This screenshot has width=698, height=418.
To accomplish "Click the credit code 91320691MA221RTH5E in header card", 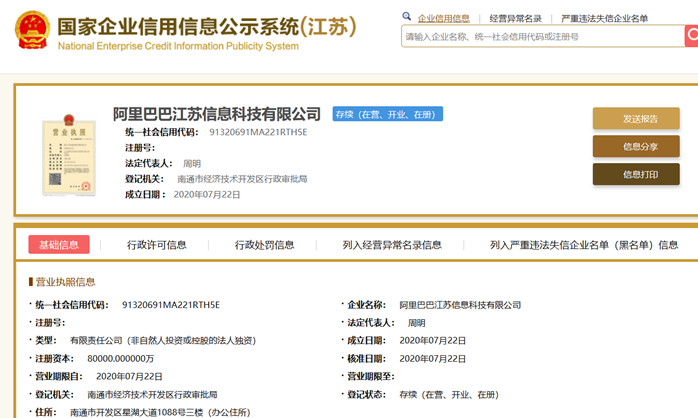I will pos(258,132).
